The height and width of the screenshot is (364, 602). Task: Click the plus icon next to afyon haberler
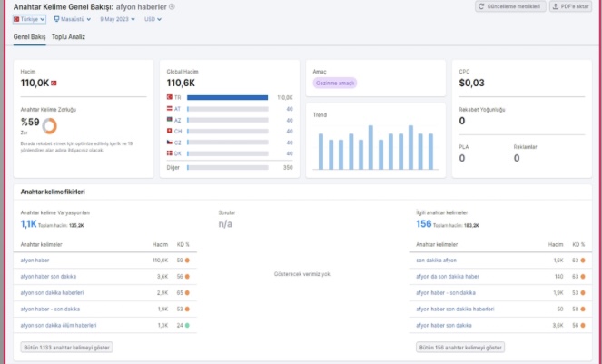tap(172, 6)
